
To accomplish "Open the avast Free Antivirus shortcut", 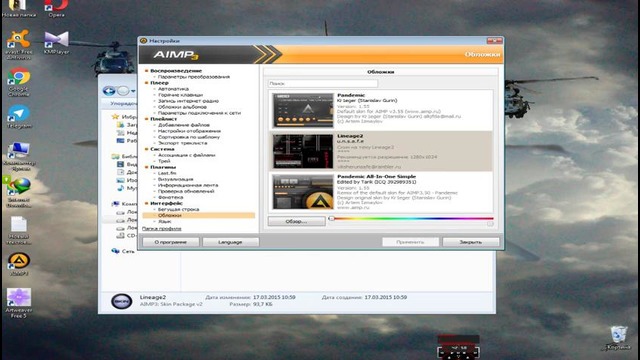I will click(18, 44).
